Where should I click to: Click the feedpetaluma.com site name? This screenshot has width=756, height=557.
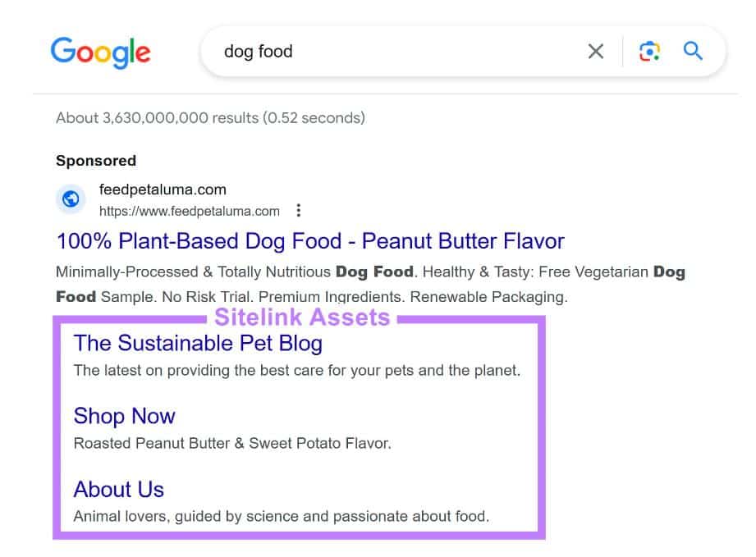coord(163,189)
